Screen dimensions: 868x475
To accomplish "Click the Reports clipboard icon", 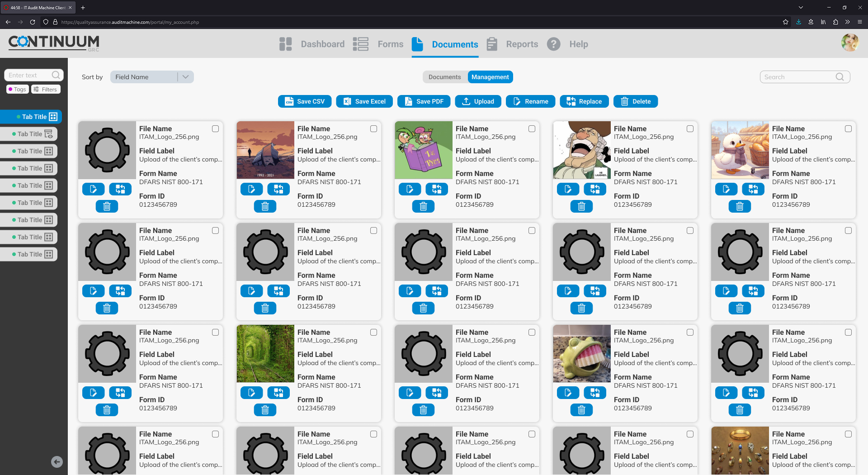I will (492, 44).
